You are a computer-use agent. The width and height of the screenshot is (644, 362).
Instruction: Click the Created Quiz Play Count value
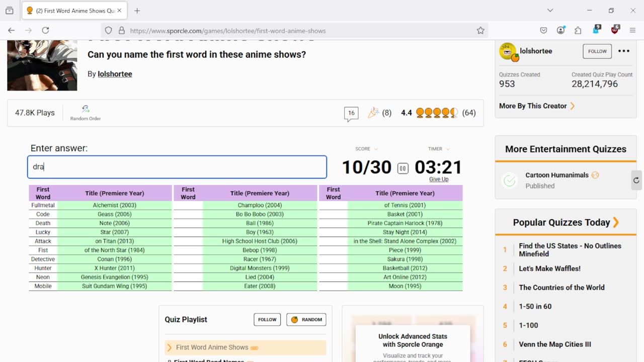595,84
